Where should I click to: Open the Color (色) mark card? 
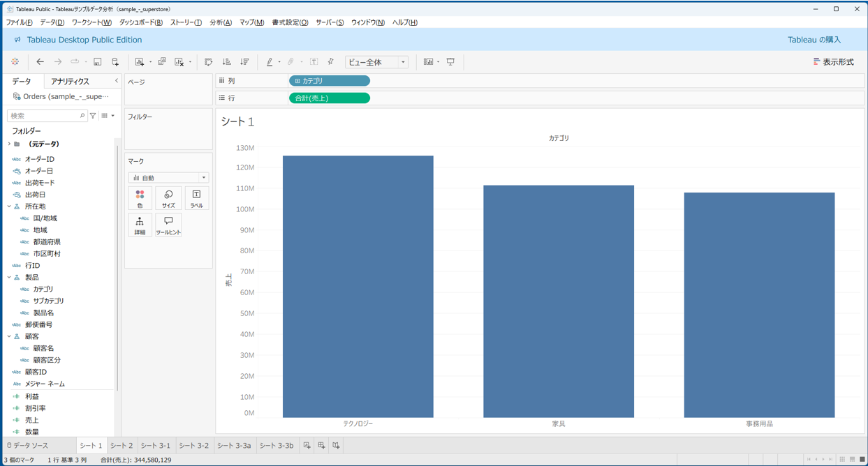[140, 198]
